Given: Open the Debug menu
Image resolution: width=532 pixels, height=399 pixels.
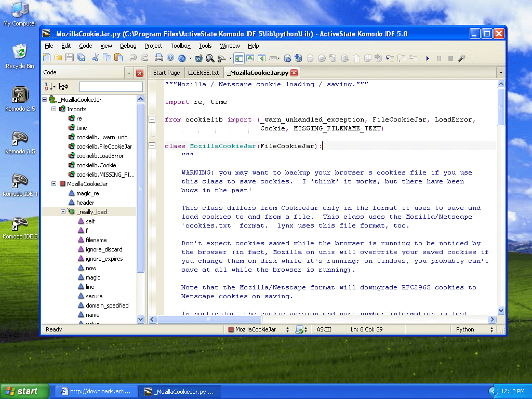Looking at the screenshot, I should (128, 46).
